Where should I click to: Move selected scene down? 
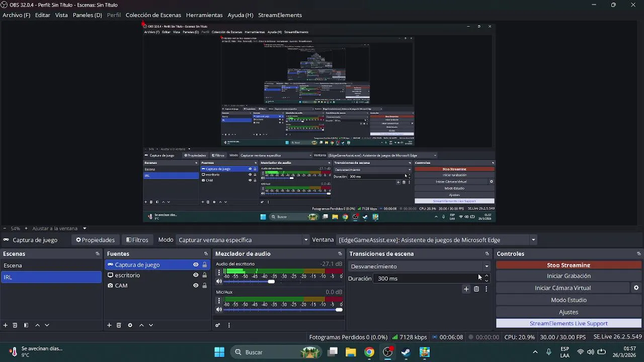coord(47,325)
